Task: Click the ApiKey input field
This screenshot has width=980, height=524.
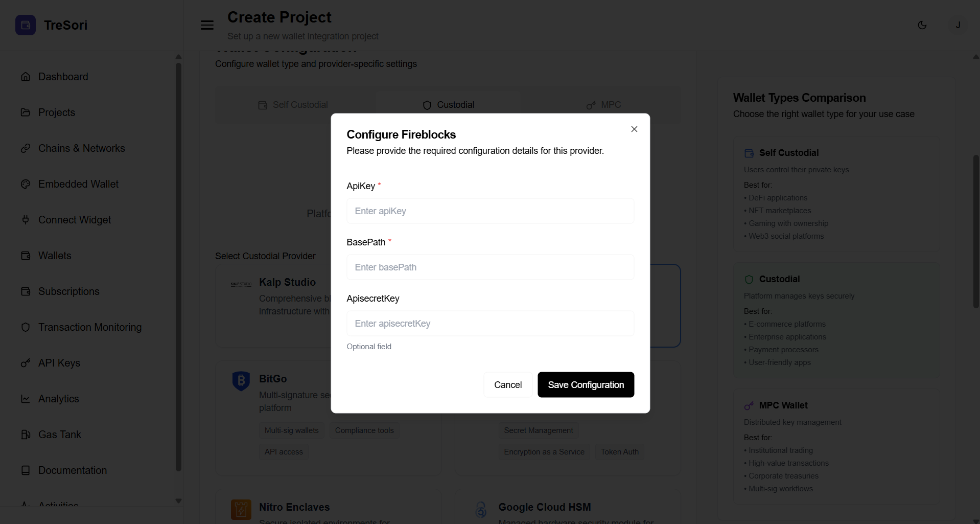Action: (x=490, y=211)
